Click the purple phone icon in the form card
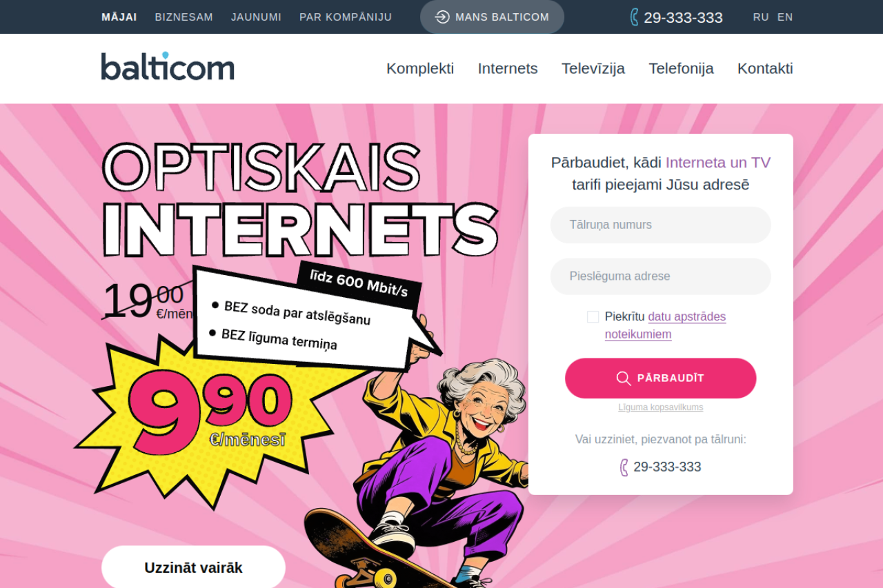The image size is (883, 588). tap(624, 467)
